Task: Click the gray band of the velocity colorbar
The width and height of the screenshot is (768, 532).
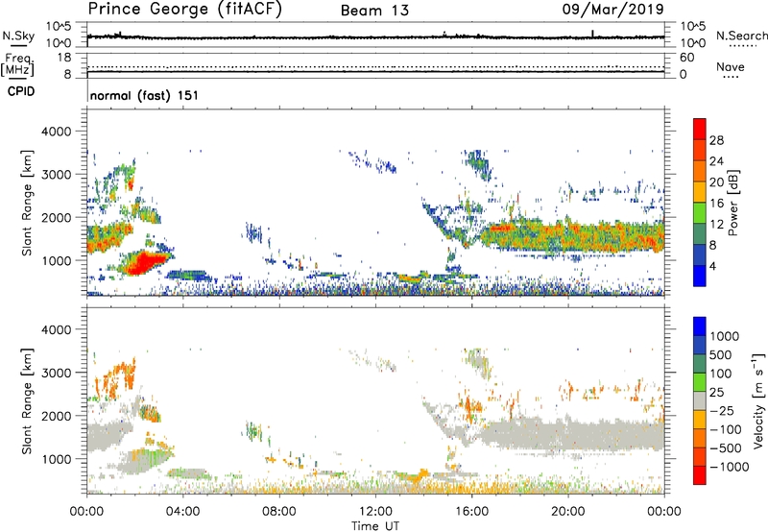Action: [x=700, y=400]
